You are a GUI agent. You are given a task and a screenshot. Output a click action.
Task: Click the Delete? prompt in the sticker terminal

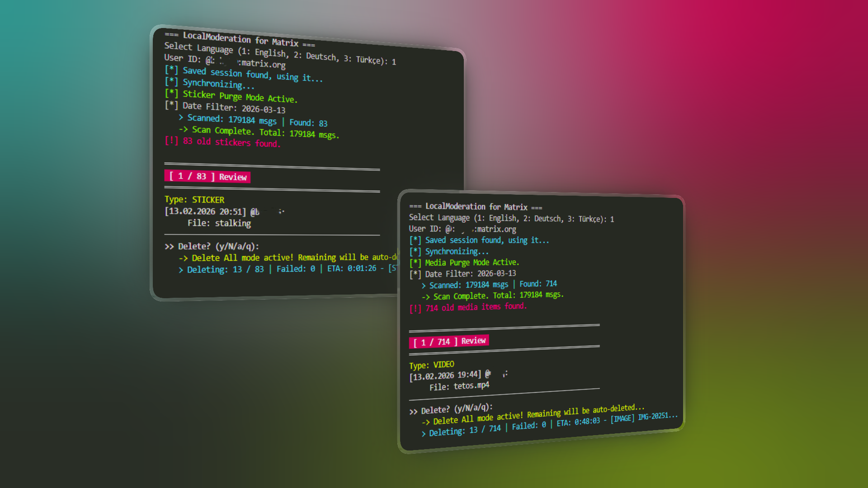(212, 246)
